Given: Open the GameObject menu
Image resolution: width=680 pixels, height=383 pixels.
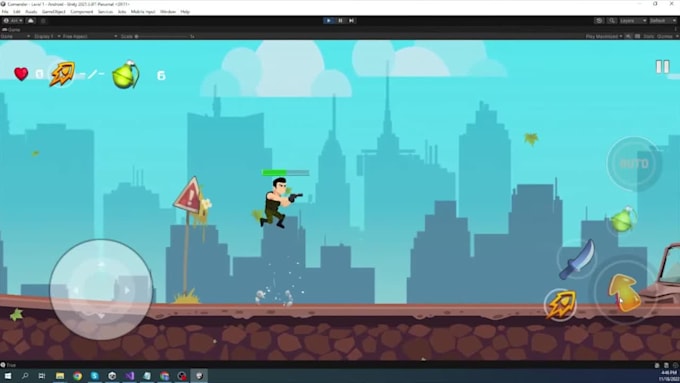Looking at the screenshot, I should [54, 12].
